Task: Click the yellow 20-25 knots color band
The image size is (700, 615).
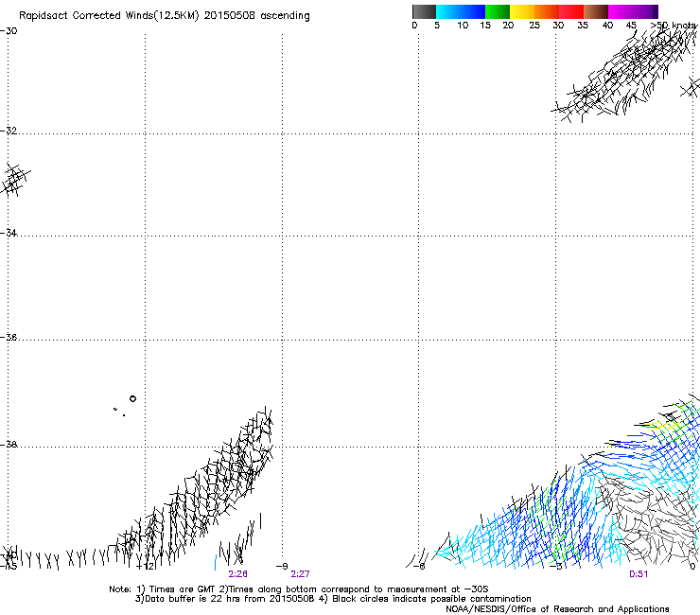Action: point(522,11)
